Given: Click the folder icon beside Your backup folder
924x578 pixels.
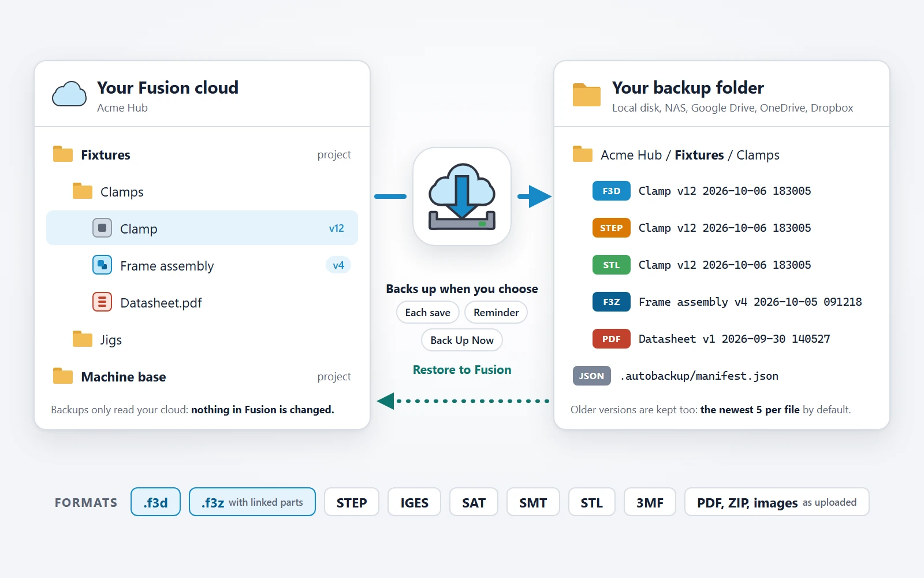Looking at the screenshot, I should point(587,95).
